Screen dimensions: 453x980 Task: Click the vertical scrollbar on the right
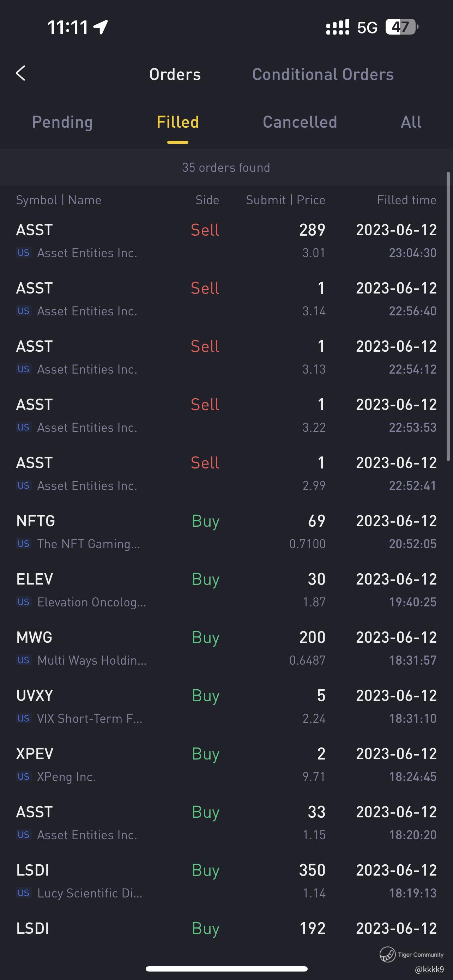(448, 316)
